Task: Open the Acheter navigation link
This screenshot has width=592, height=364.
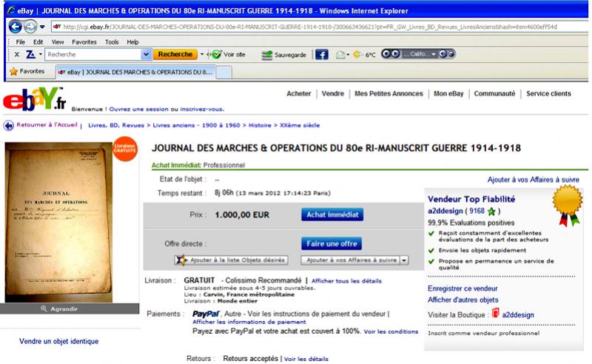Action: (x=299, y=94)
